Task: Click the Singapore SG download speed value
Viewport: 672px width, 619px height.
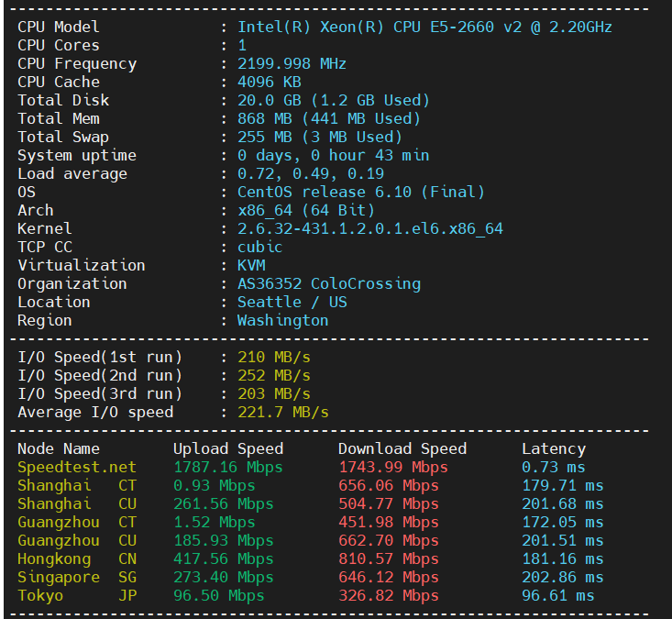Action: (x=388, y=577)
